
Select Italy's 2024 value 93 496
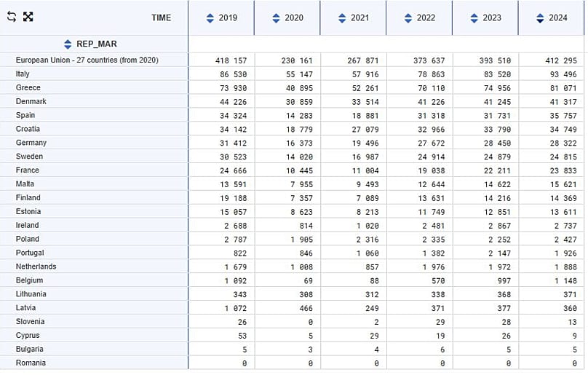pos(561,74)
